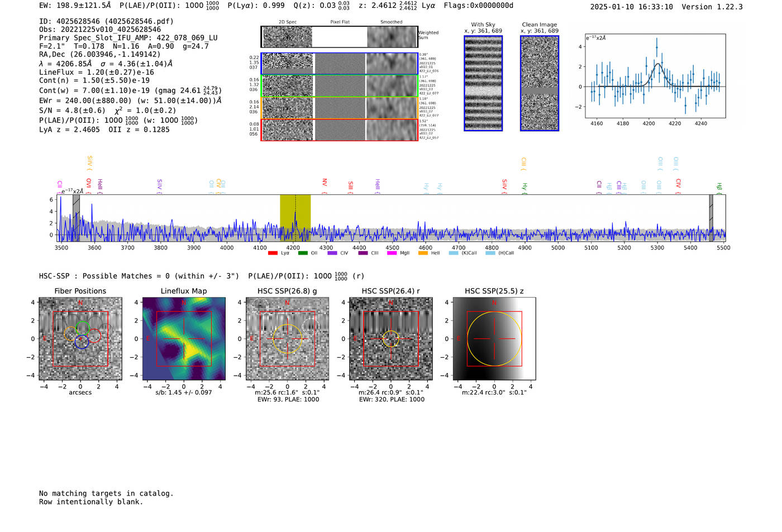
Task: Select the HSC SSP(26.4) r cutout
Action: pyautogui.click(x=390, y=338)
